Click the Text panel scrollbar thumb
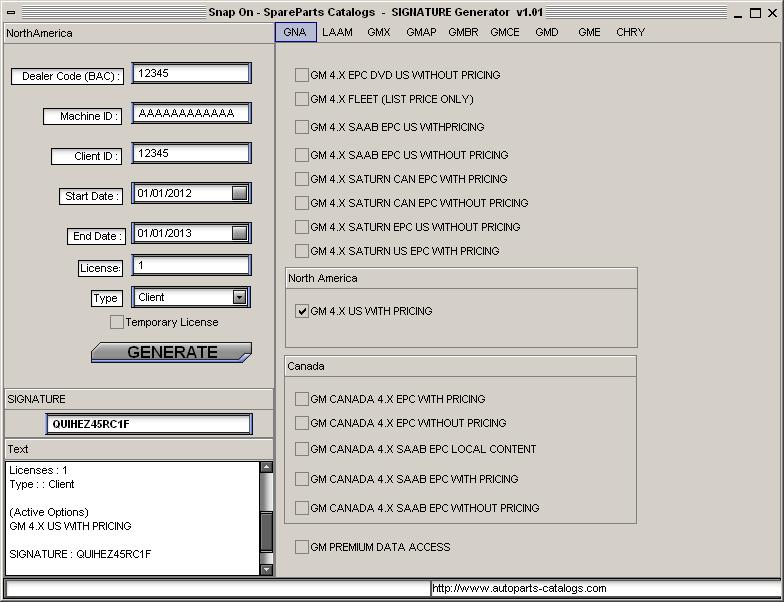Image resolution: width=784 pixels, height=602 pixels. pos(266,531)
